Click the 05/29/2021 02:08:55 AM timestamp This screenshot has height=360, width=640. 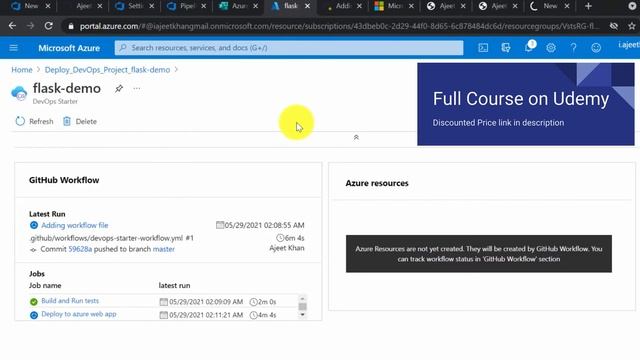click(x=264, y=225)
